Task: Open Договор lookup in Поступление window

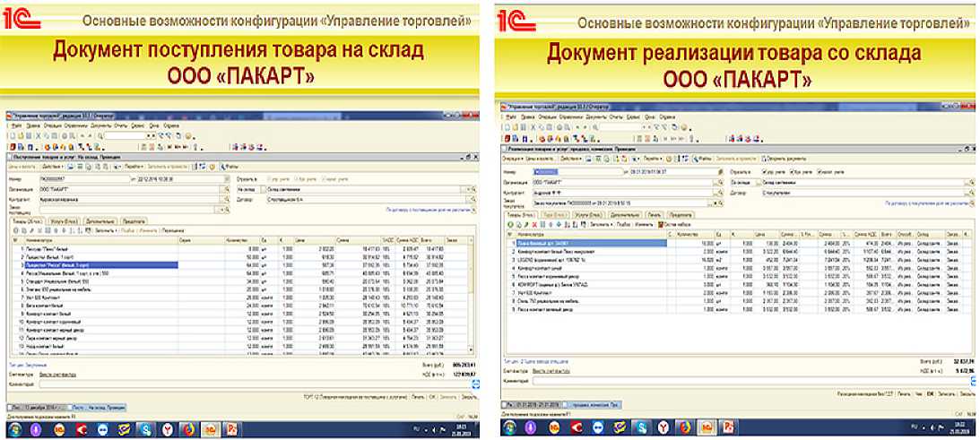Action: pyautogui.click(x=473, y=199)
